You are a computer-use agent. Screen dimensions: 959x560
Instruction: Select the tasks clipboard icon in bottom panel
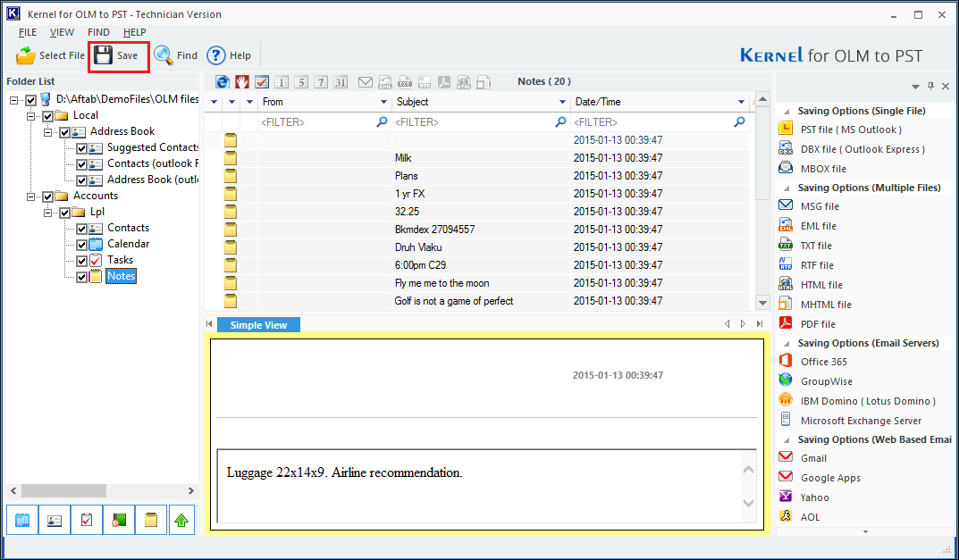click(x=86, y=521)
